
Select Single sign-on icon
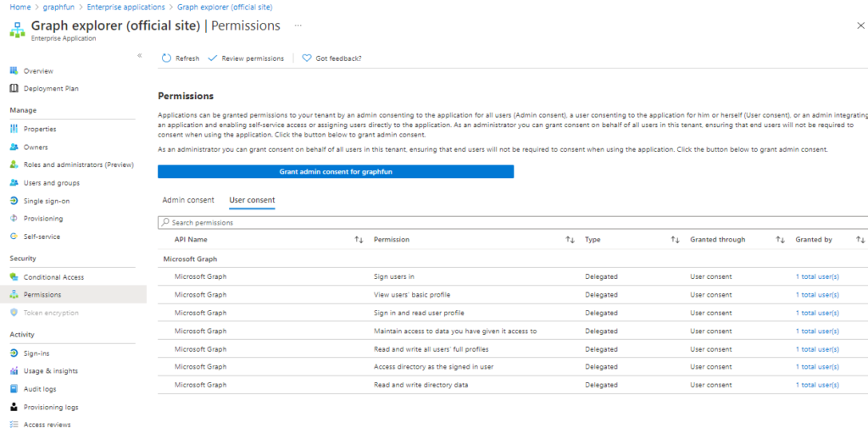point(14,201)
